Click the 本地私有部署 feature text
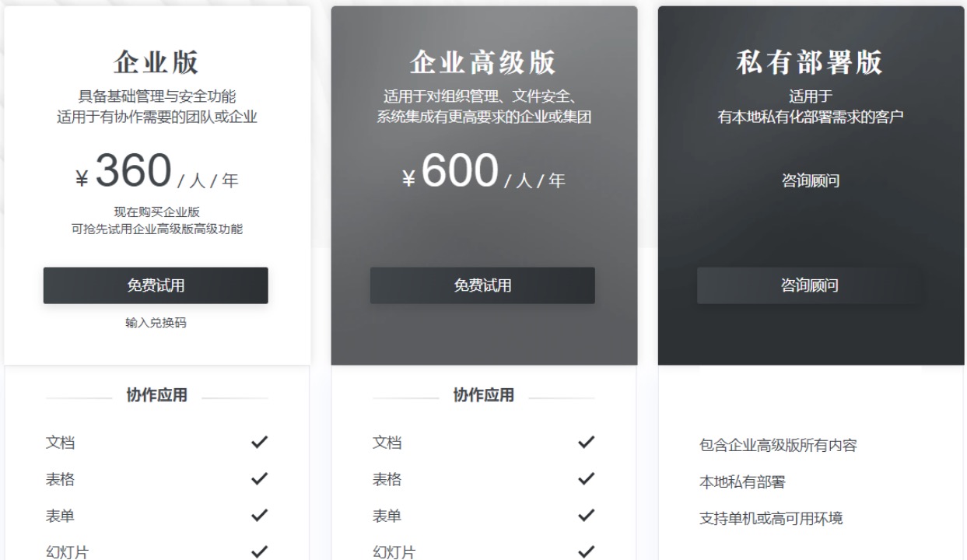The image size is (967, 560). [x=742, y=482]
